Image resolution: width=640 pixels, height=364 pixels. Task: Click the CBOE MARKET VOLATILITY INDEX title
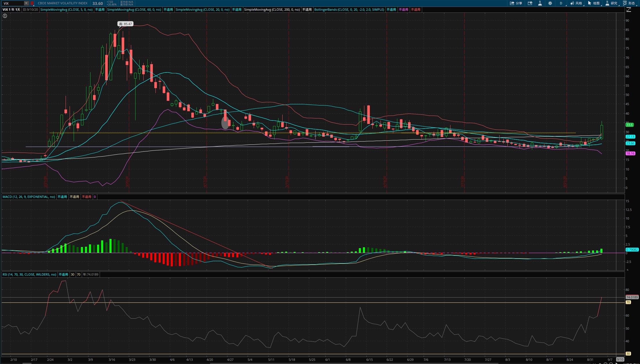point(63,3)
